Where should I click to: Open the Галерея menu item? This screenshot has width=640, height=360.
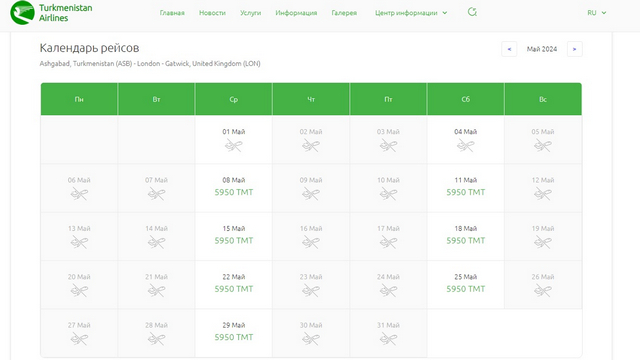[x=344, y=13]
